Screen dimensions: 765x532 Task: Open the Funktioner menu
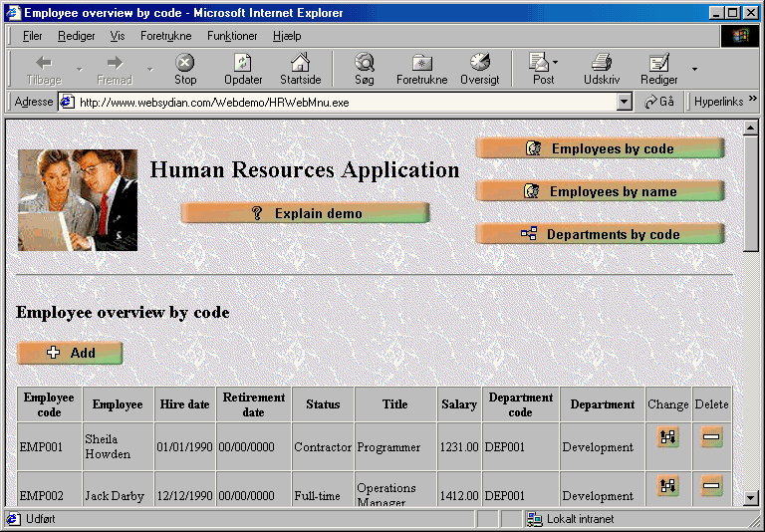click(x=232, y=36)
